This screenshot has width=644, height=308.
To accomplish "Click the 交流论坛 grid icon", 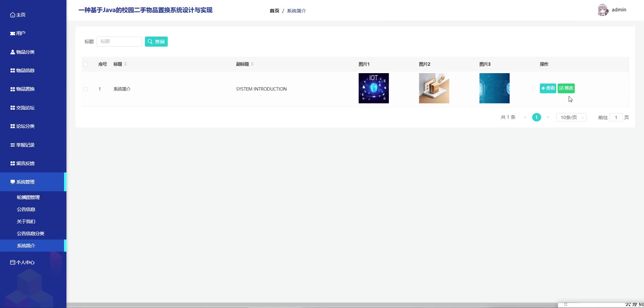I will 13,108.
